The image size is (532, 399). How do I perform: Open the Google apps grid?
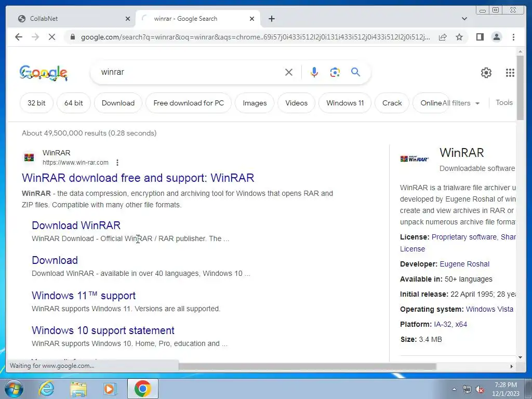(510, 73)
